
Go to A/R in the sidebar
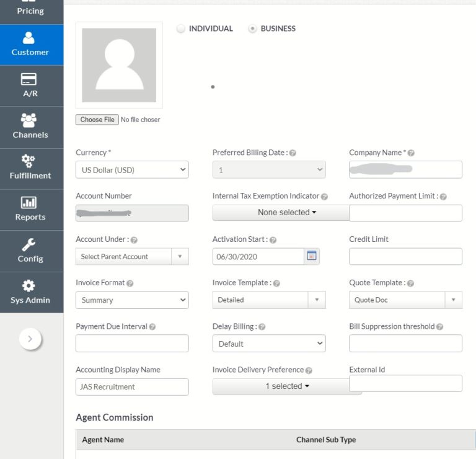[x=30, y=86]
